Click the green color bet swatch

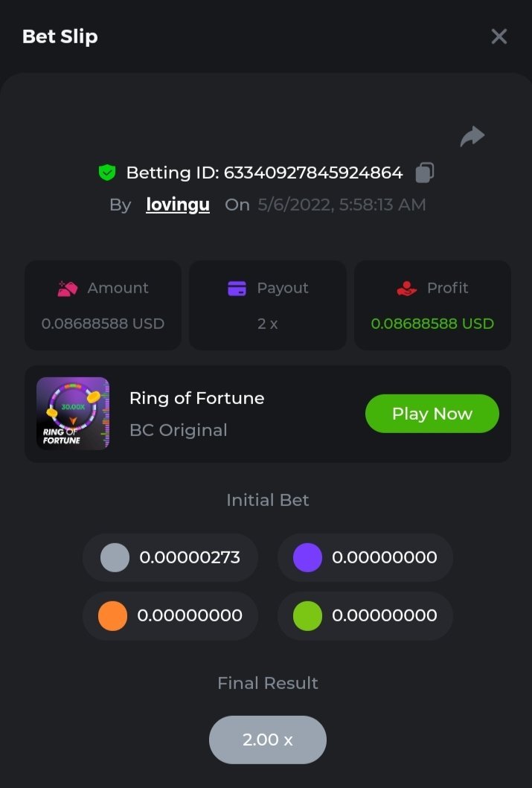click(307, 616)
